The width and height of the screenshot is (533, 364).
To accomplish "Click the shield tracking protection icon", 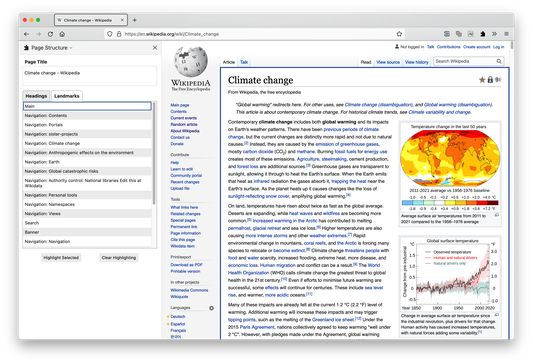I will (x=109, y=34).
